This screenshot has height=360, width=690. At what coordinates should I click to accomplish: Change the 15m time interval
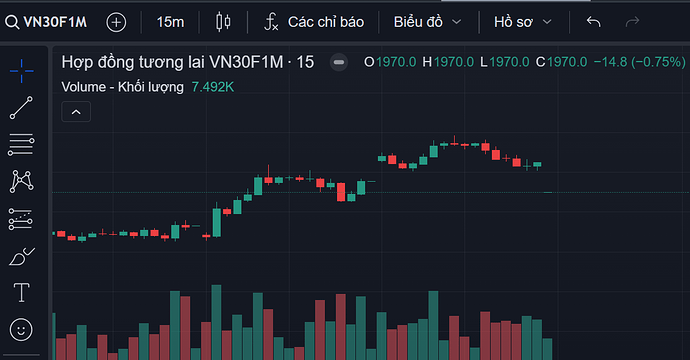point(170,22)
